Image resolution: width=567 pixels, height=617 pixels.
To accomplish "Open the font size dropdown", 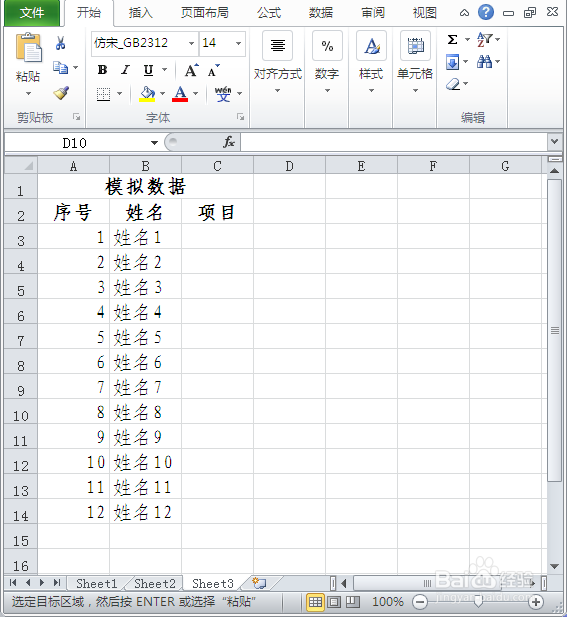I will pyautogui.click(x=238, y=43).
